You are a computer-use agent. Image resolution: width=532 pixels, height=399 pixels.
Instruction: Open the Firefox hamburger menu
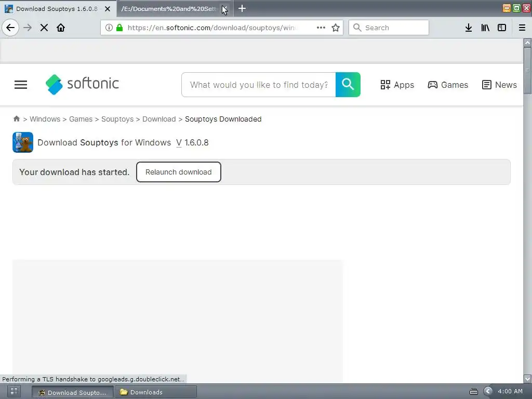[522, 28]
